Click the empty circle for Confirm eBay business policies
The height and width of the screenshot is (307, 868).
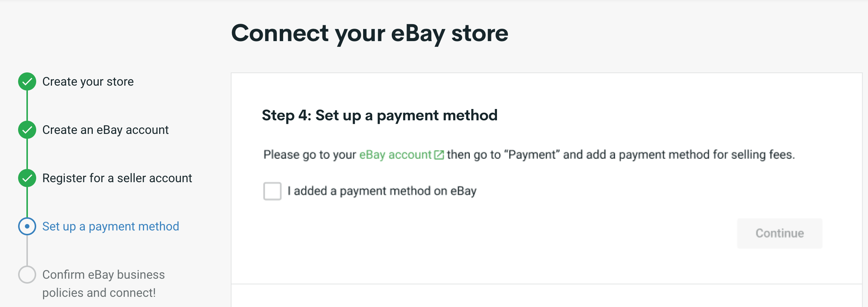pos(26,275)
